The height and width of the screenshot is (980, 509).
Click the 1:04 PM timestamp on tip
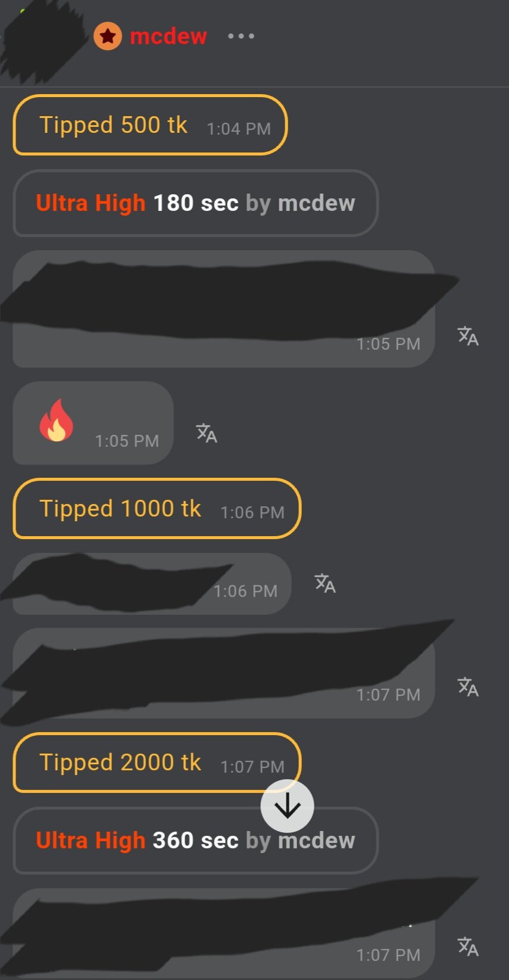click(239, 129)
